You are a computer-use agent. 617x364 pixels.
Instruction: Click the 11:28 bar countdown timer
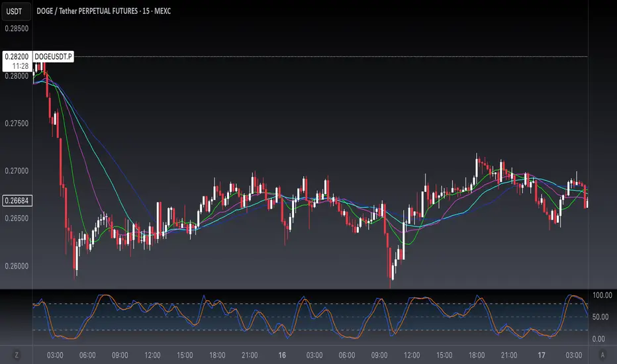[19, 66]
